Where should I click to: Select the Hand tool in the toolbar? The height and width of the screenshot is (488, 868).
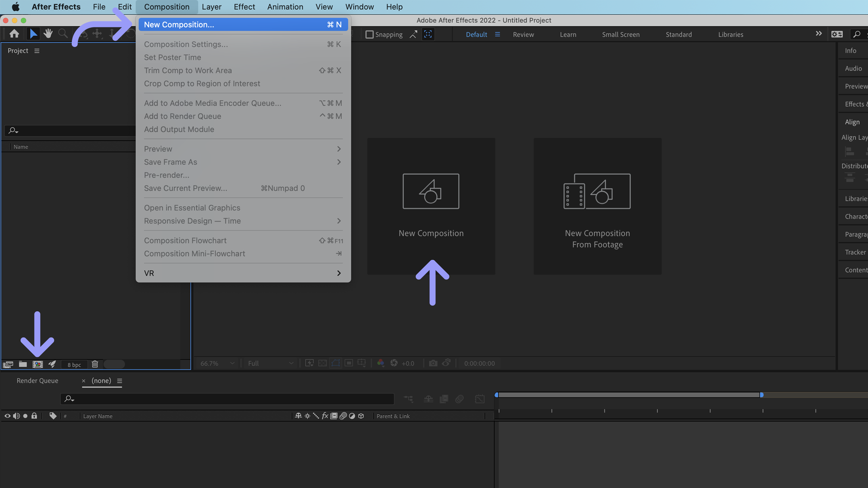[x=48, y=34]
